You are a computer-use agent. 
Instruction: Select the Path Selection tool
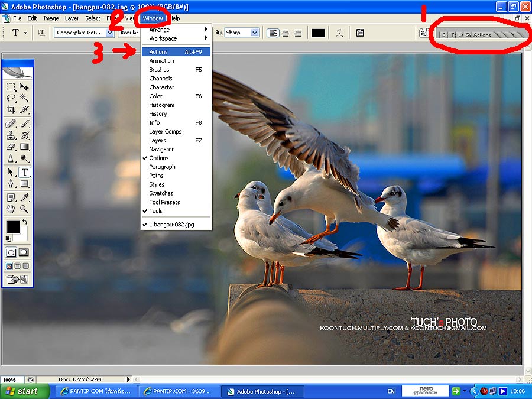[x=11, y=173]
